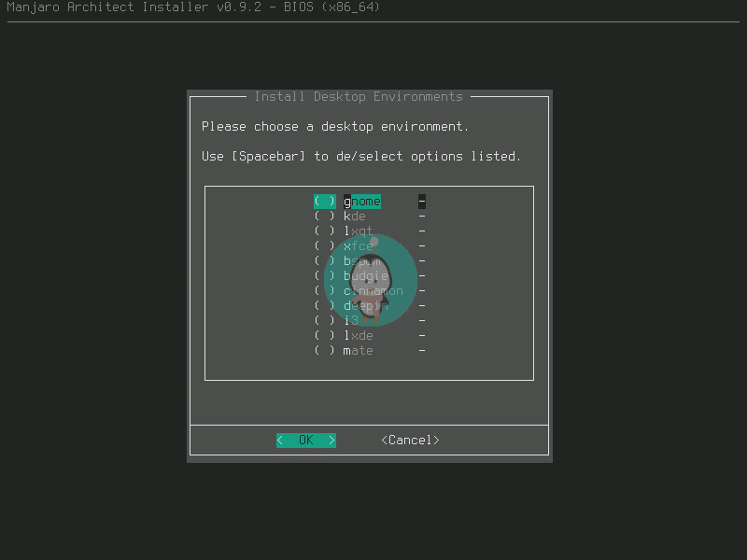Select the lxde desktop option
This screenshot has height=560, width=747.
(x=326, y=335)
